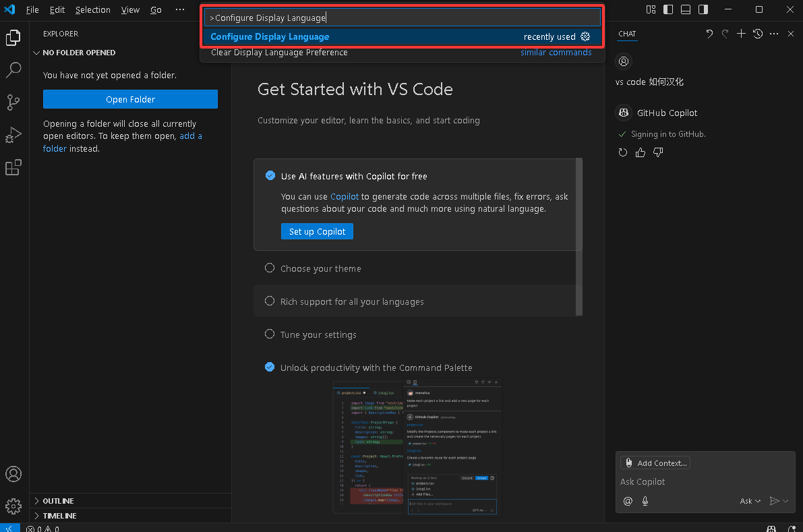Retry the Copilot response icon

click(623, 152)
